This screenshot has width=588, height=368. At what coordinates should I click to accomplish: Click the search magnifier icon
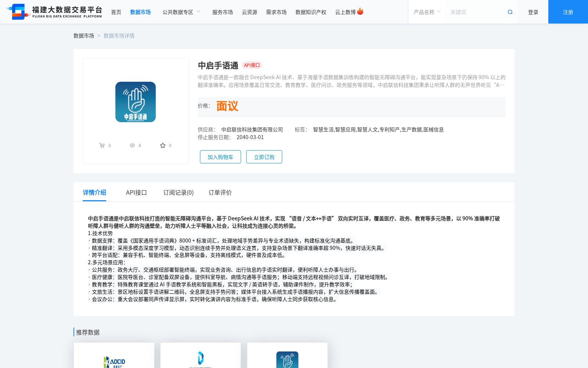[510, 12]
